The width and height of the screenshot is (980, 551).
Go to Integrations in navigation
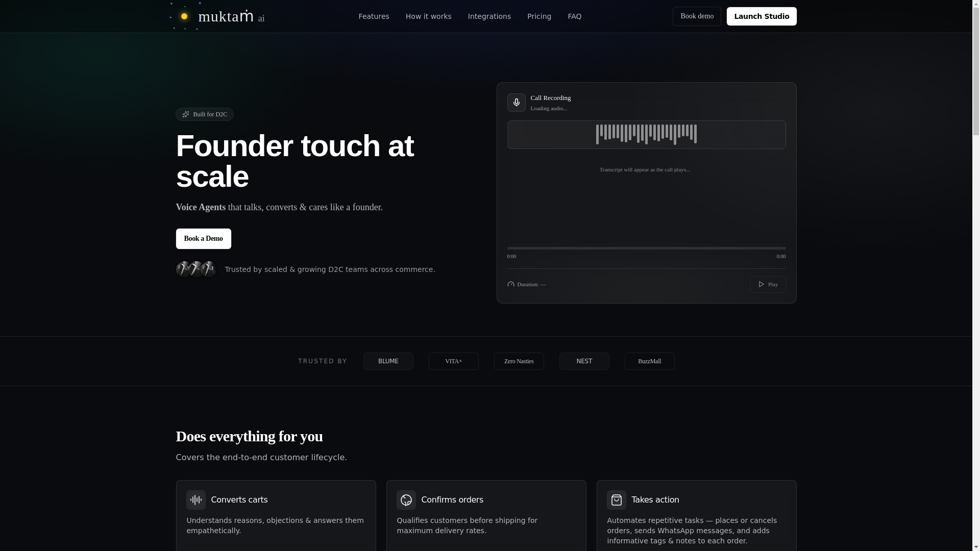pyautogui.click(x=489, y=16)
